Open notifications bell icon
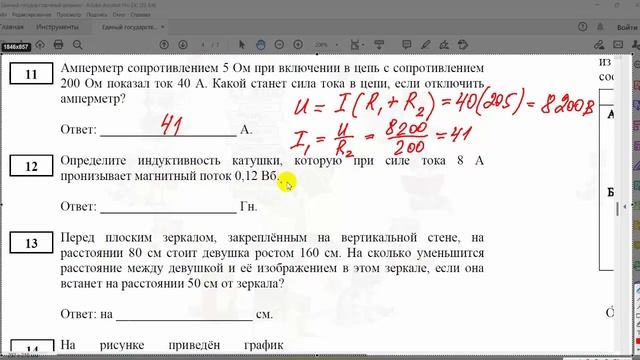Screen dimensions: 640x360 [x=600, y=27]
